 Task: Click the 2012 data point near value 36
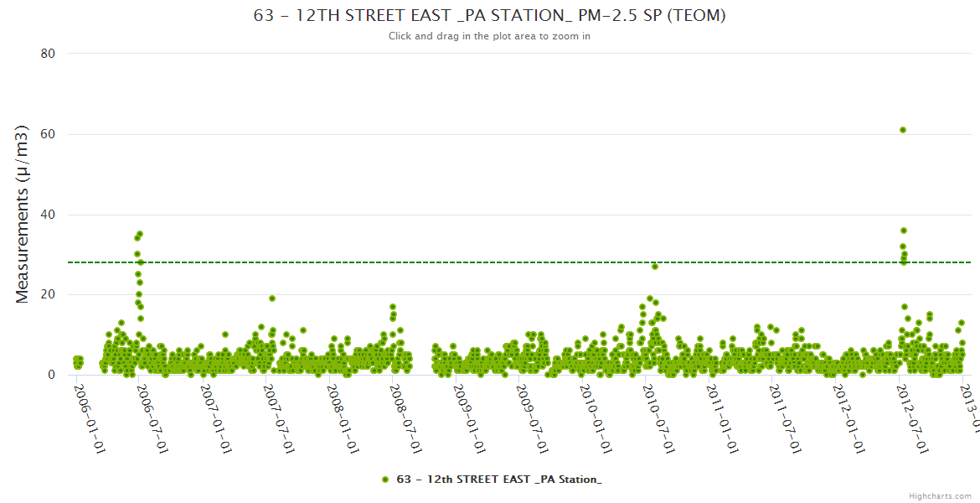coord(903,231)
